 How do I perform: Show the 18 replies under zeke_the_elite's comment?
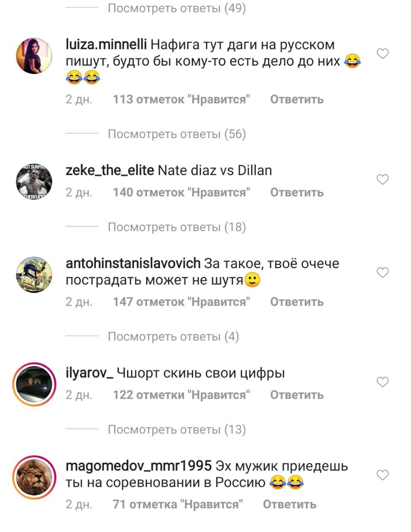[177, 227]
